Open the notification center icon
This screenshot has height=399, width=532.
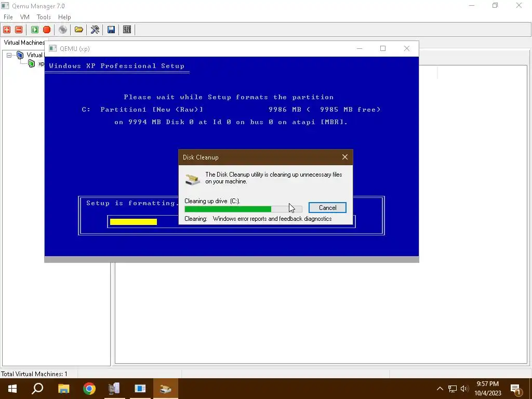[x=515, y=389]
